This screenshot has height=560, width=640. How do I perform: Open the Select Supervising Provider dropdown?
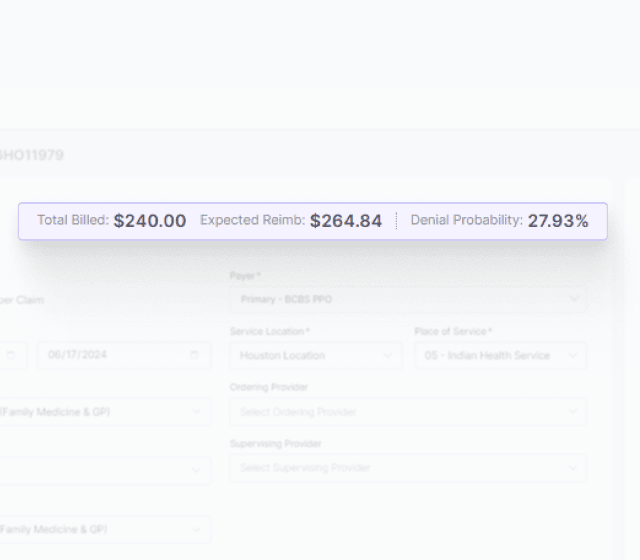point(400,467)
